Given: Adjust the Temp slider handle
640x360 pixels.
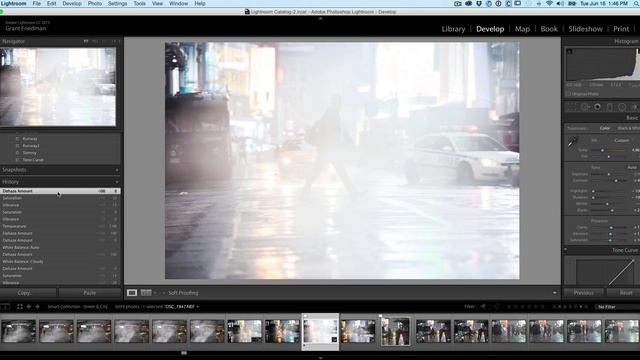Looking at the screenshot, I should coord(602,150).
